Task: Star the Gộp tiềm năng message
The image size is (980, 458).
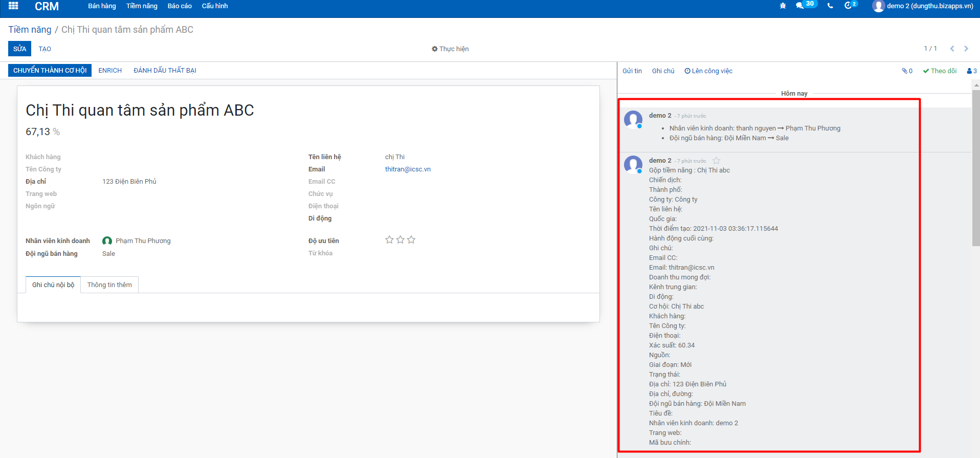Action: pos(716,161)
